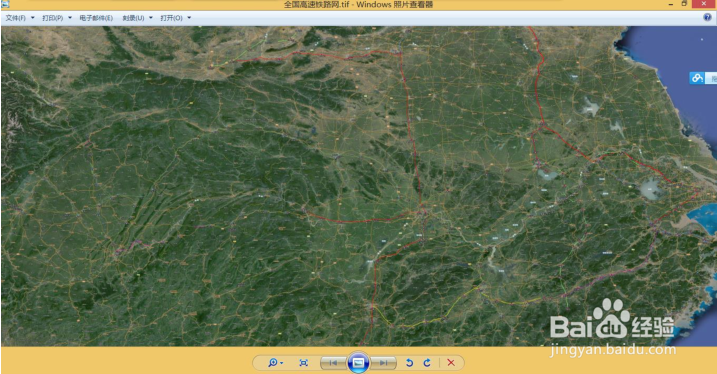The height and width of the screenshot is (374, 717).
Task: Restore down the photo viewer window
Action: coord(684,4)
